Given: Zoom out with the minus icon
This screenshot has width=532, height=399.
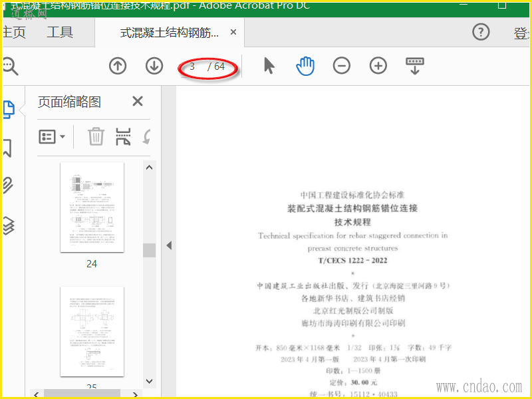Looking at the screenshot, I should tap(342, 66).
